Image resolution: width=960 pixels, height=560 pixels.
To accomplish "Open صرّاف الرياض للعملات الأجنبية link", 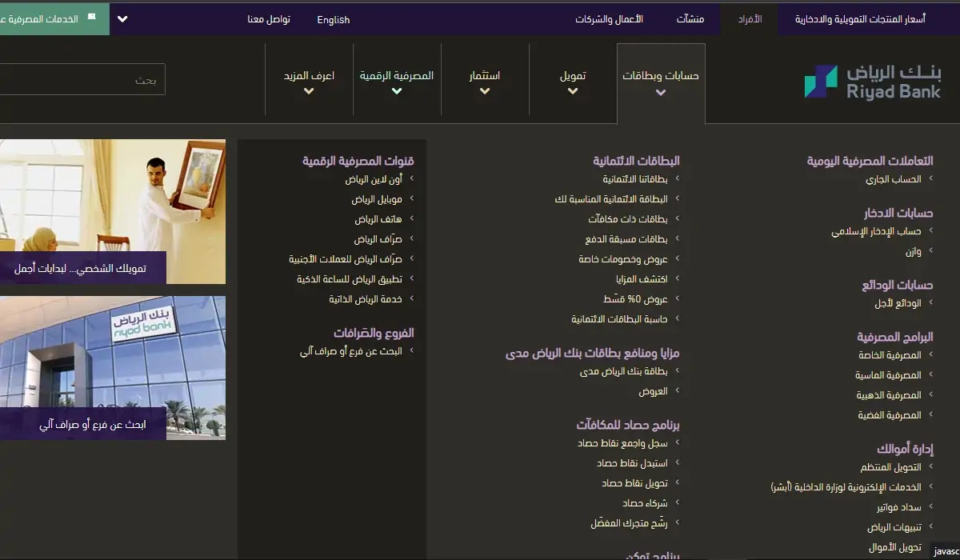I will pos(346,259).
